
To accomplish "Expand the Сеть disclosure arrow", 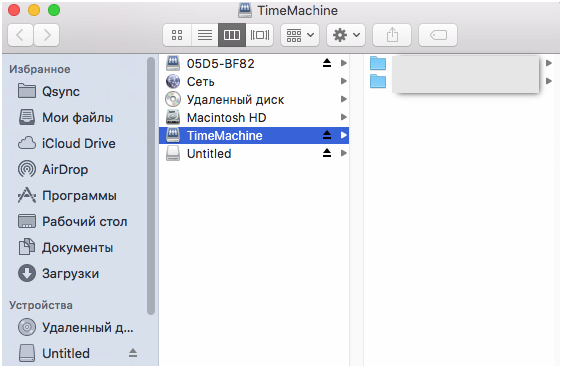I will pos(343,81).
